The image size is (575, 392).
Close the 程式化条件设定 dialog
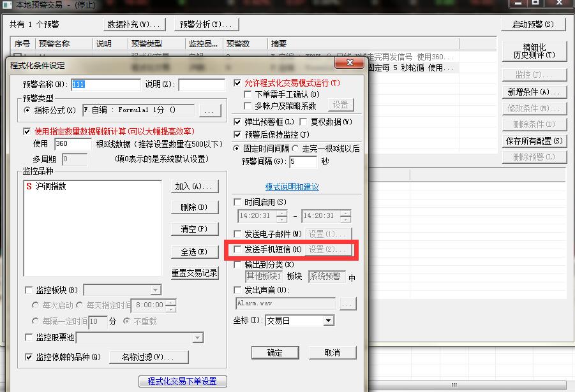pos(349,63)
